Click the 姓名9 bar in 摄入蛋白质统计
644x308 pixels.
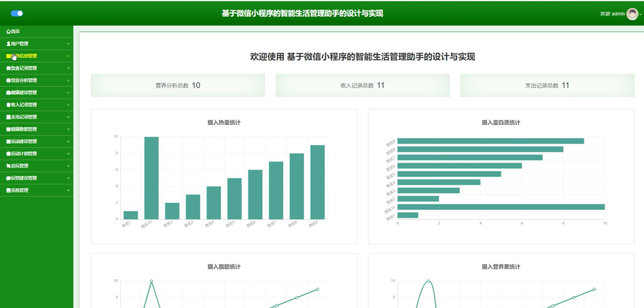click(x=491, y=141)
